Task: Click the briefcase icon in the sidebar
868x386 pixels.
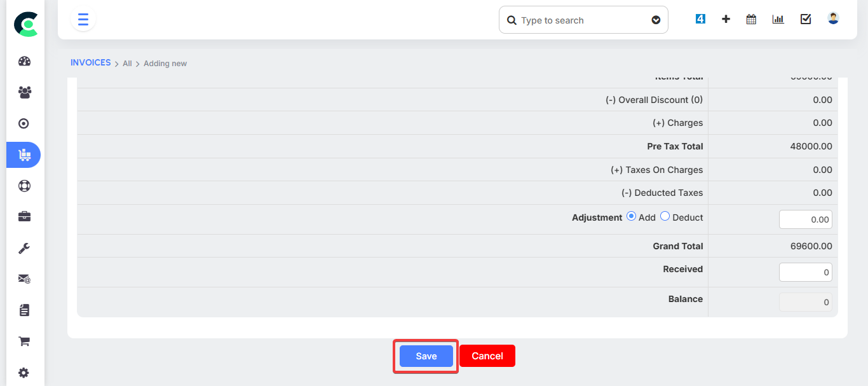Action: point(24,216)
